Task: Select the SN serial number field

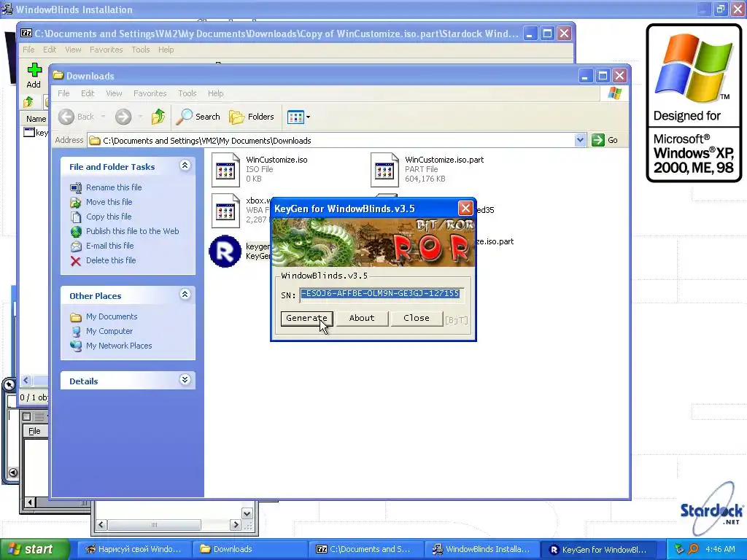Action: 380,294
